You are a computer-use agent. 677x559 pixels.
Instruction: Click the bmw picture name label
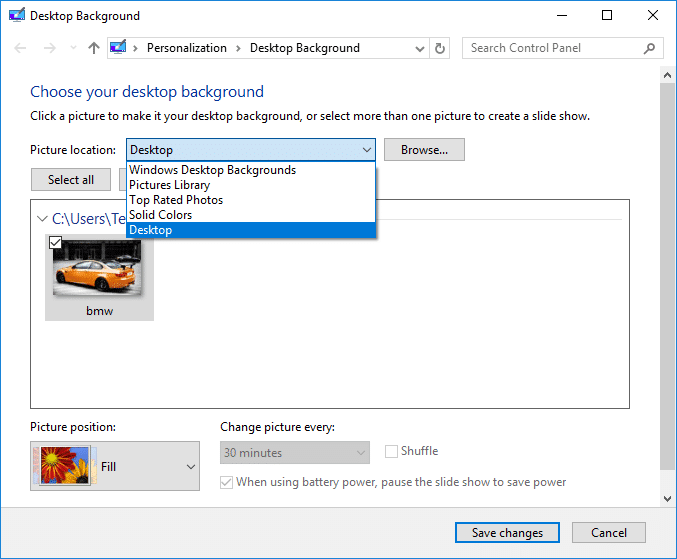point(99,311)
